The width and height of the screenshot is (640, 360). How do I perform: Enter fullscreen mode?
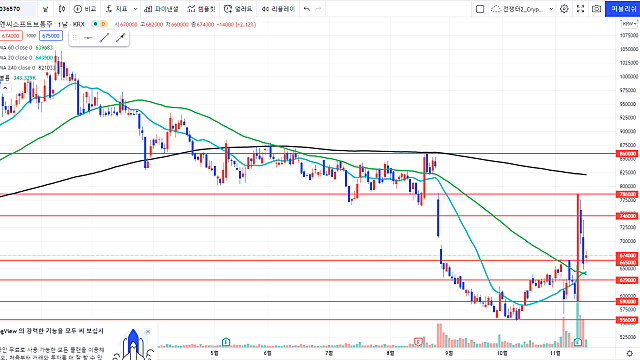[580, 9]
